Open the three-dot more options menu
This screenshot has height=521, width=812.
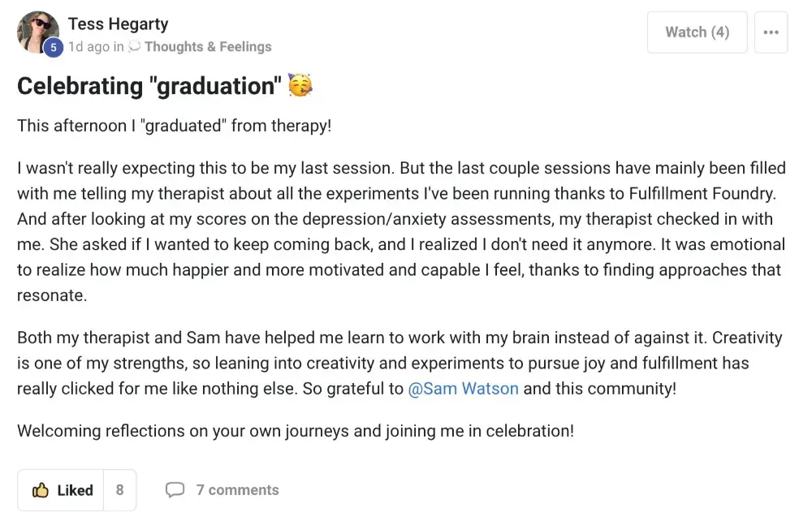click(x=771, y=32)
